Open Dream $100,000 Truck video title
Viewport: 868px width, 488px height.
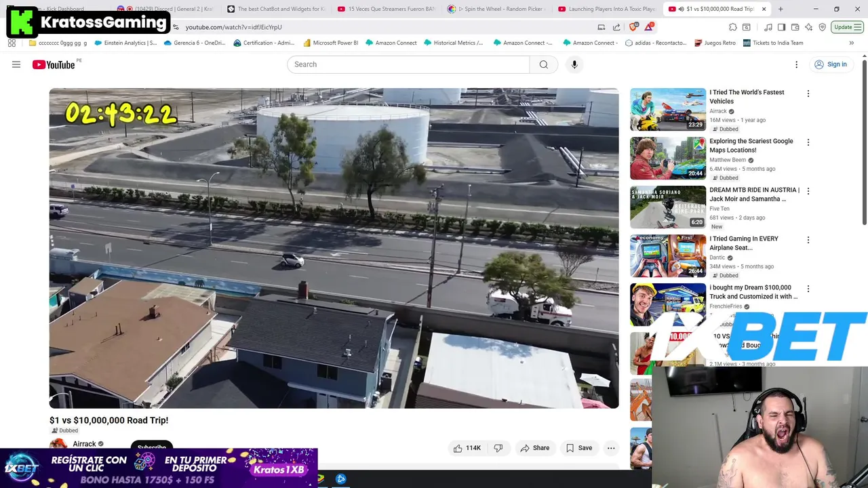753,292
